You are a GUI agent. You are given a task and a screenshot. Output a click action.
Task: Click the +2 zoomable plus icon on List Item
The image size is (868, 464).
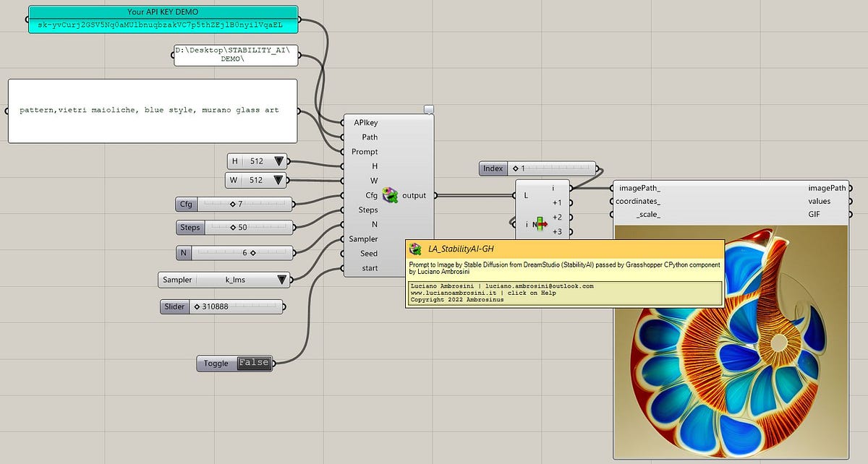pyautogui.click(x=558, y=217)
